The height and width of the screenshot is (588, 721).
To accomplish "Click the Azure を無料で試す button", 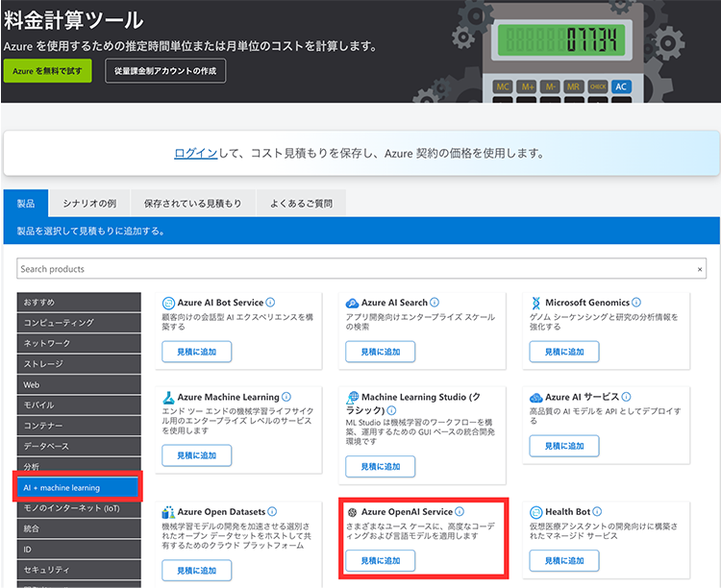I will coord(47,71).
